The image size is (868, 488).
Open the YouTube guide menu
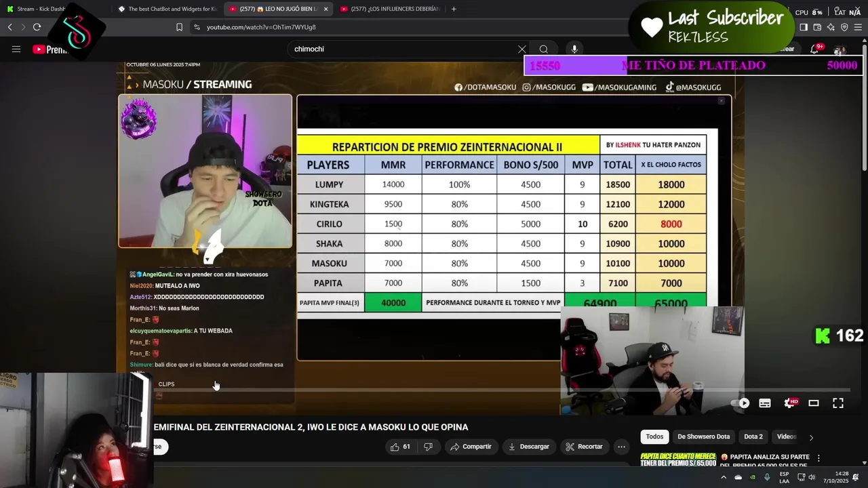pos(16,49)
